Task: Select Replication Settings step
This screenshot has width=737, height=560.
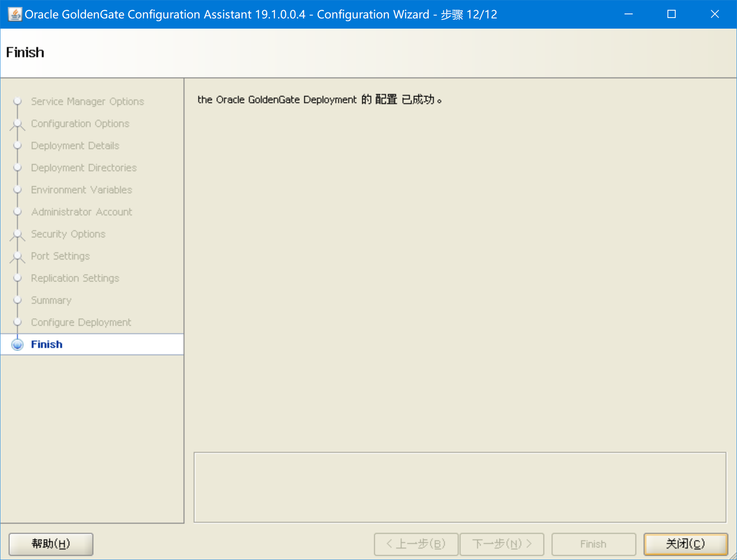Action: coord(75,278)
